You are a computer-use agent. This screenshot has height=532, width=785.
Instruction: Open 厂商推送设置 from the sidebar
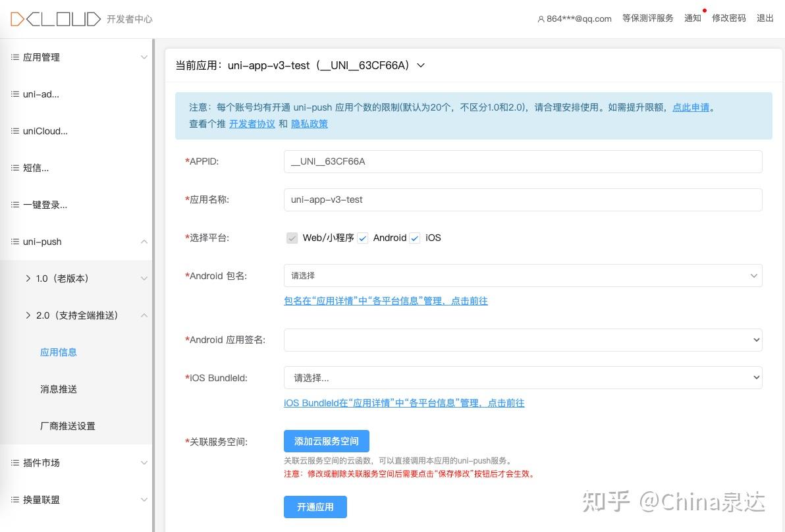pos(66,426)
